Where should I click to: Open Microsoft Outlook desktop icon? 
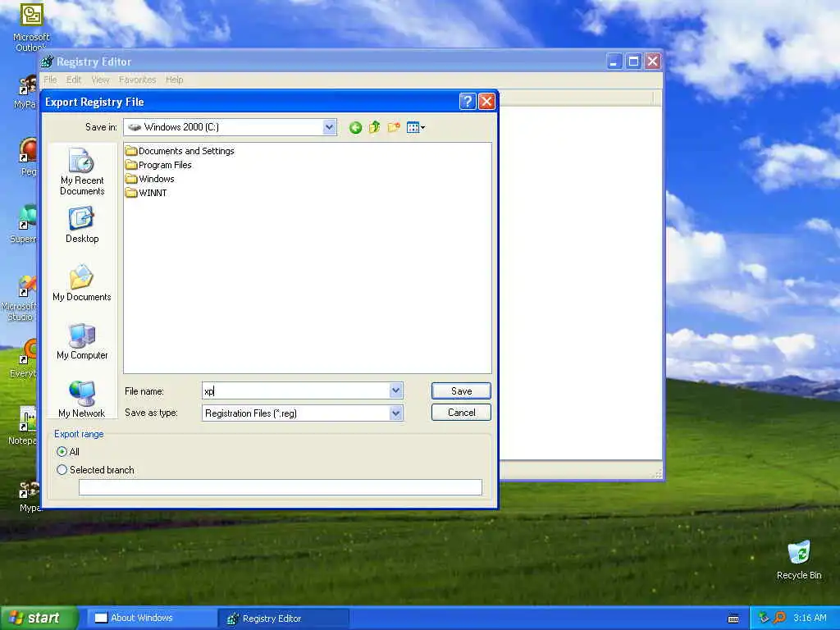(31, 27)
